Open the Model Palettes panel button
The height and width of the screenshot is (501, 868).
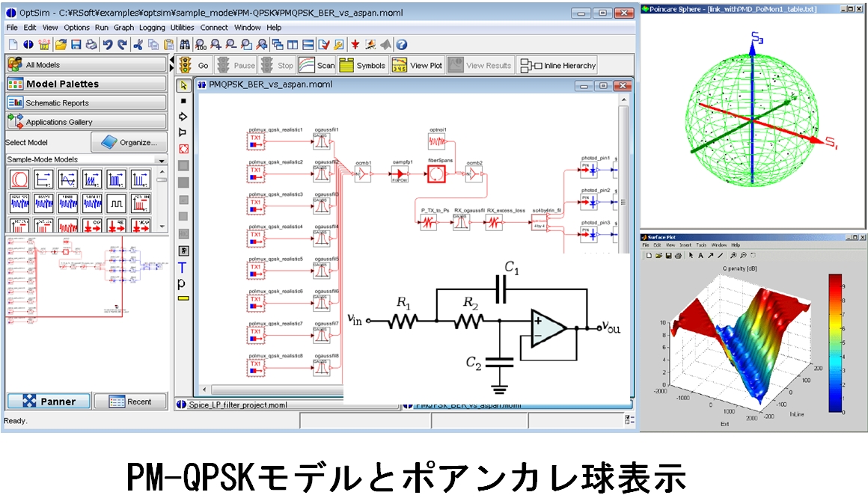coord(86,84)
